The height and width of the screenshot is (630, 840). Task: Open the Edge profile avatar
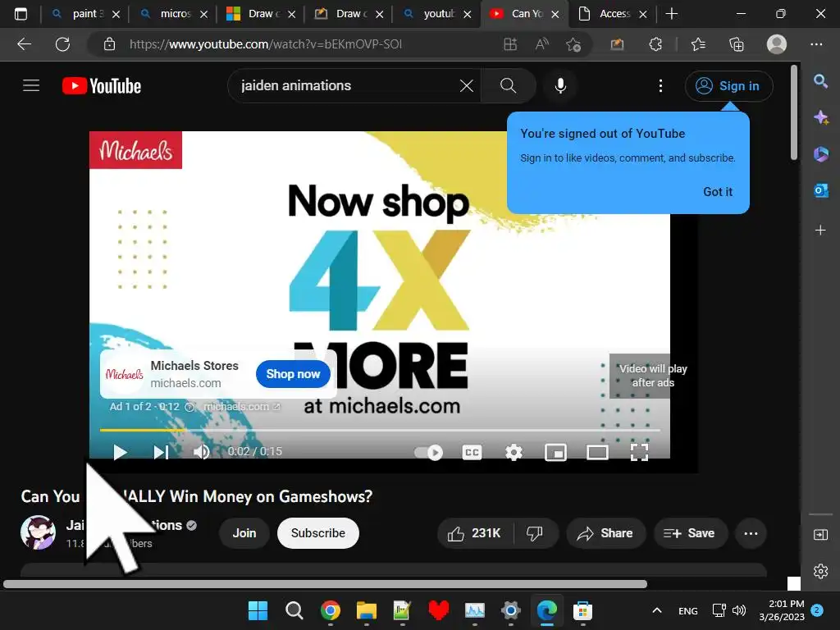tap(777, 44)
